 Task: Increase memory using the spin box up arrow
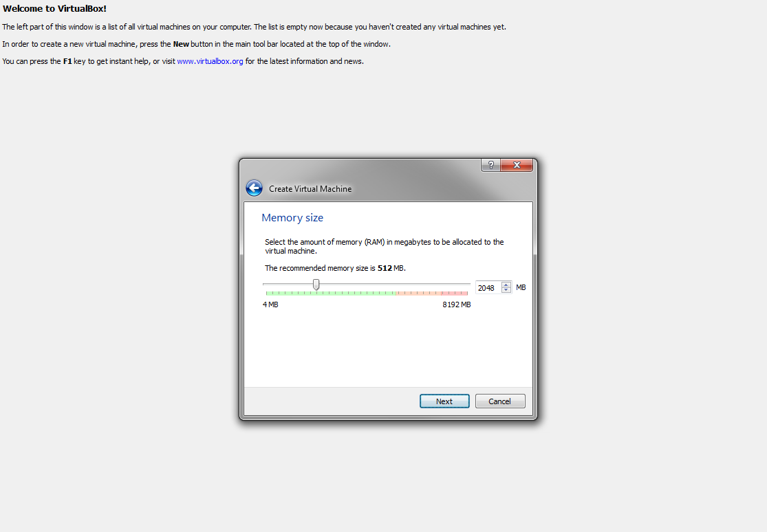tap(506, 284)
